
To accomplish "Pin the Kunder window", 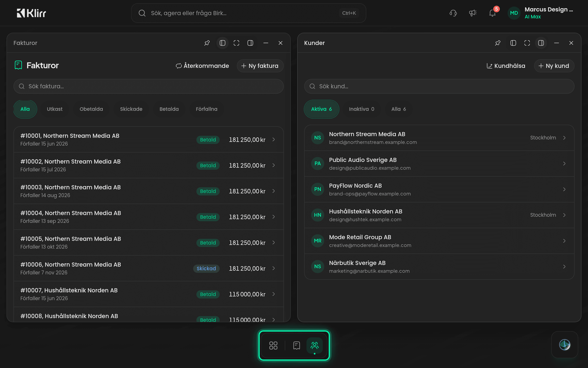I will point(498,43).
